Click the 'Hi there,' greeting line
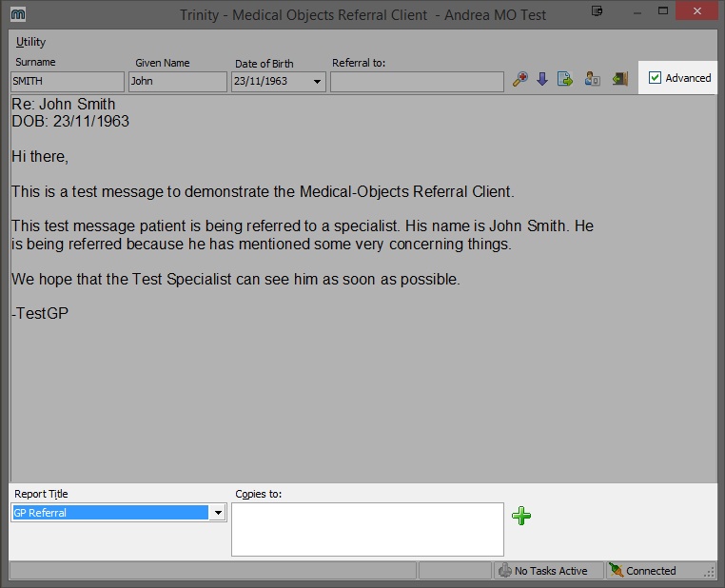This screenshot has width=725, height=588. (40, 157)
